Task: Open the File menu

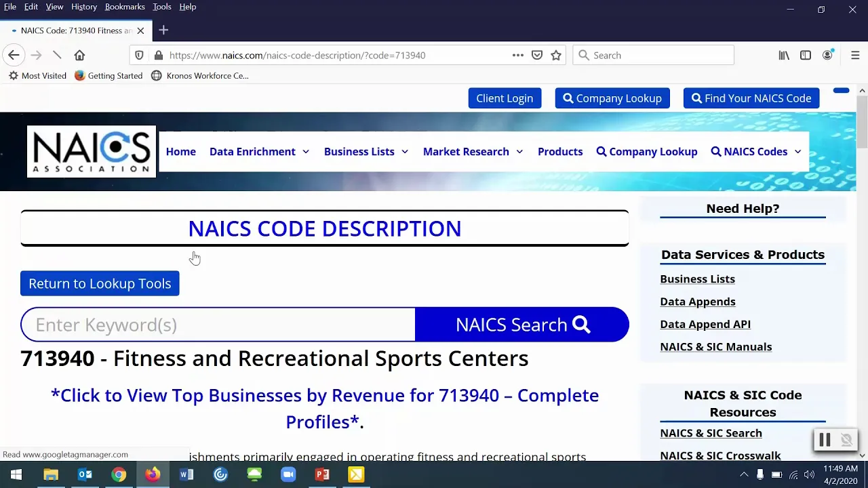Action: tap(10, 7)
